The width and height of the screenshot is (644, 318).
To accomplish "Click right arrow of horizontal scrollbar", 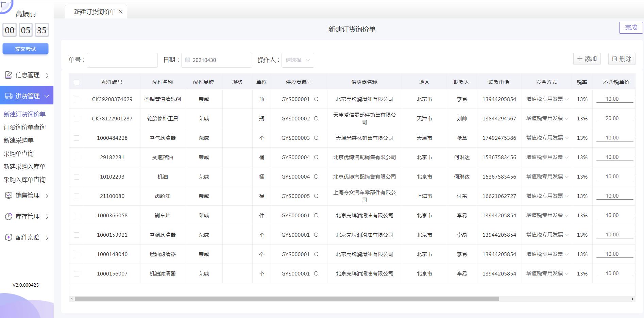I will (x=632, y=299).
